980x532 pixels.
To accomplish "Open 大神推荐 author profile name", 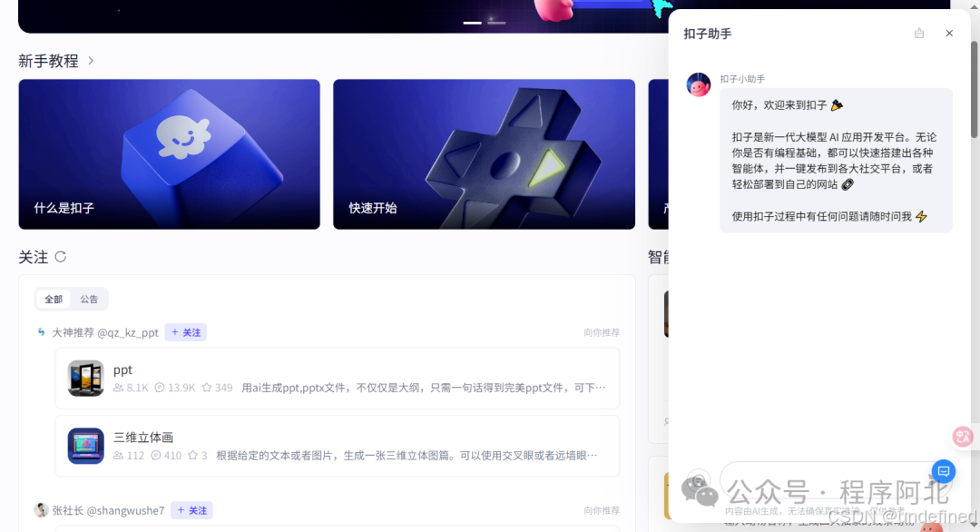I will (105, 332).
